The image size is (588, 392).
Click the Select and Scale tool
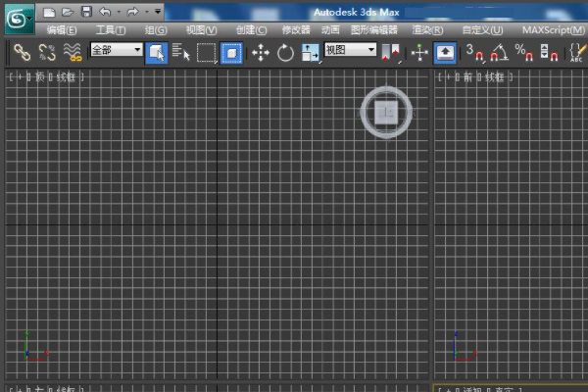click(x=311, y=52)
